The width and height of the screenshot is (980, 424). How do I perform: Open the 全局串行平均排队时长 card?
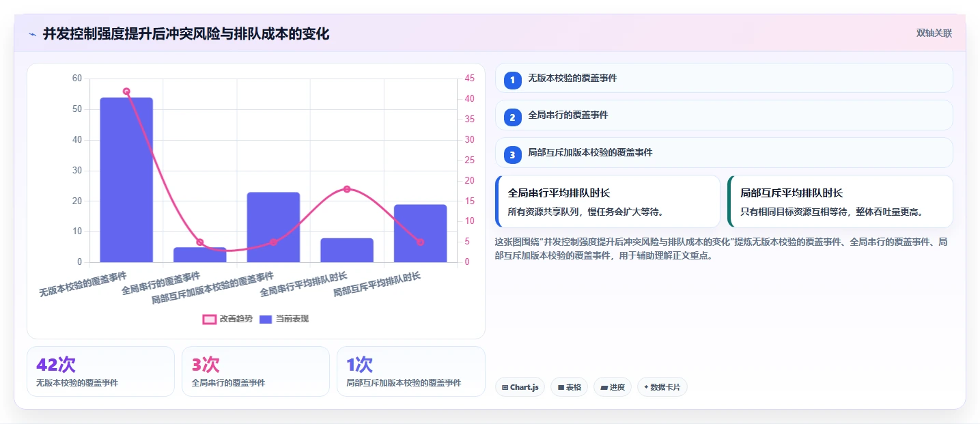608,201
